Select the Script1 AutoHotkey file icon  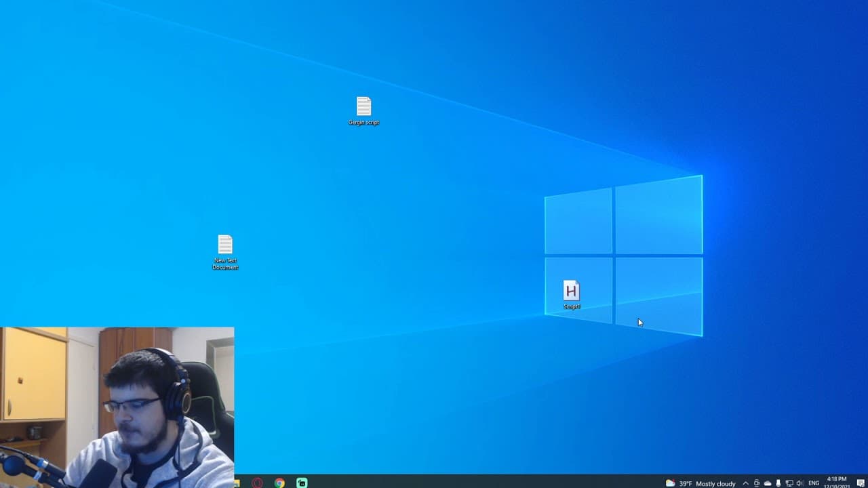point(572,295)
